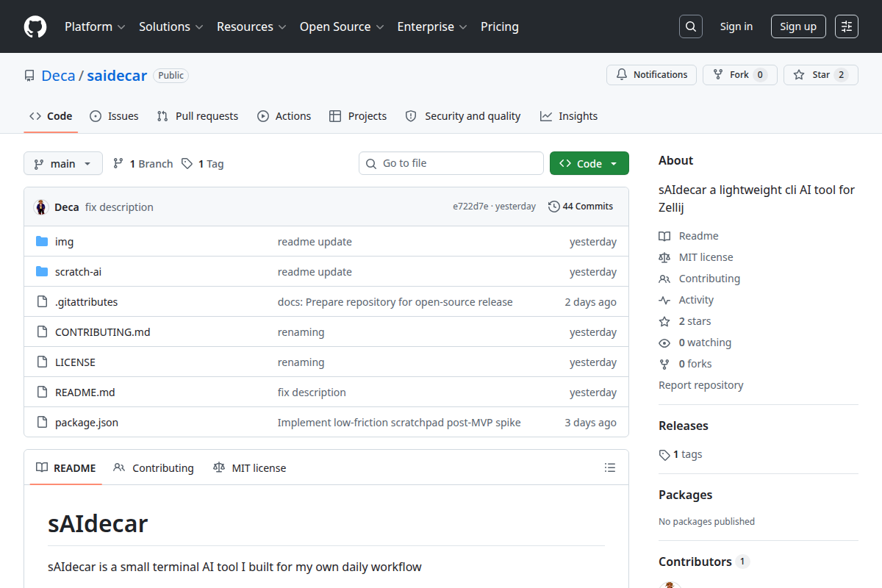
Task: Click the Contributing people icon in sidebar
Action: [664, 279]
